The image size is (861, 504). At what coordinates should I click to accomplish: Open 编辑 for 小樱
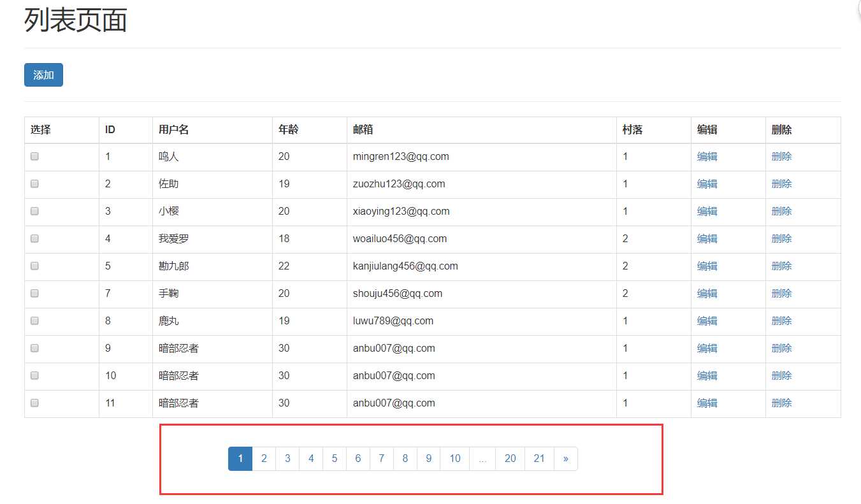pyautogui.click(x=707, y=212)
